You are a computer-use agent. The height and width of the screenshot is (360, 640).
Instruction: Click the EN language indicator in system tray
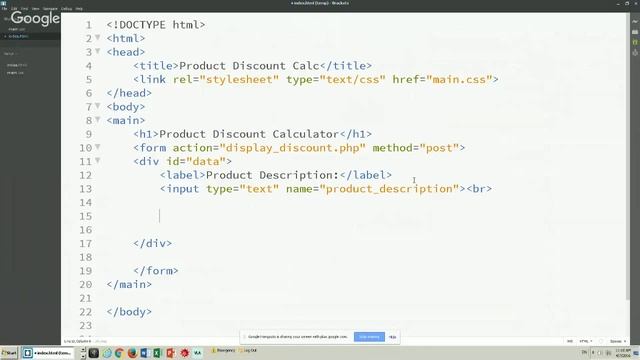pos(584,353)
